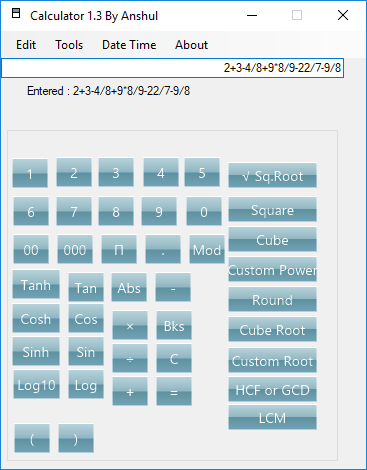Calculate the result with the equals button
Viewport: 367px width, 470px height.
click(174, 391)
